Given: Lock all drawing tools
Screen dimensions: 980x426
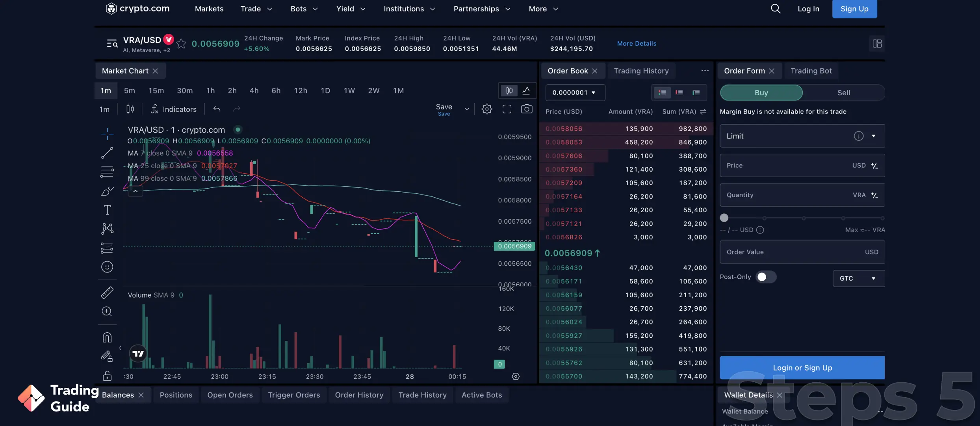Looking at the screenshot, I should 107,376.
